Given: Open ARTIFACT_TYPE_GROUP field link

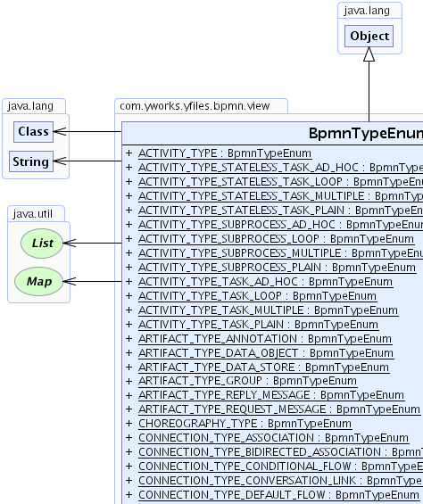Looking at the screenshot, I should [x=247, y=381].
